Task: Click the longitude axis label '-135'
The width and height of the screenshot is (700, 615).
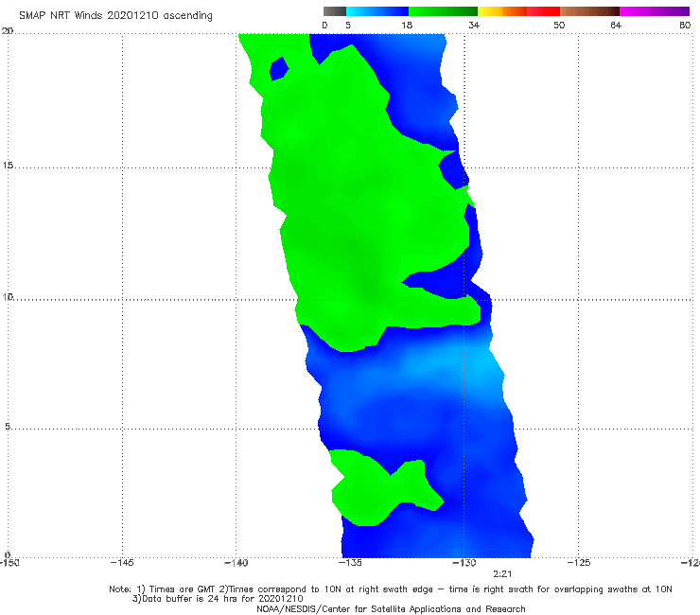Action: point(350,563)
